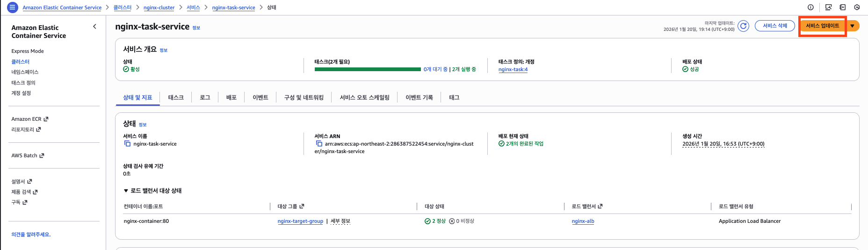Open dropdown arrow beside 서비스 업데이트 button
This screenshot has height=250, width=868.
[853, 26]
